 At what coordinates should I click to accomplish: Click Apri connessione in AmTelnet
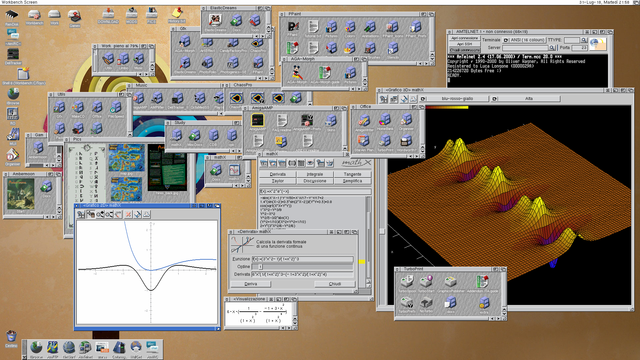tap(464, 38)
